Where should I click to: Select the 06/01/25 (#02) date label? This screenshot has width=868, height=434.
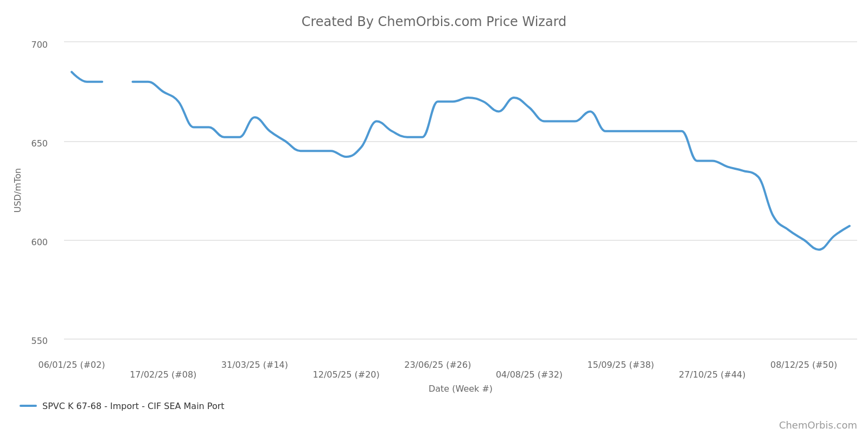pyautogui.click(x=72, y=365)
